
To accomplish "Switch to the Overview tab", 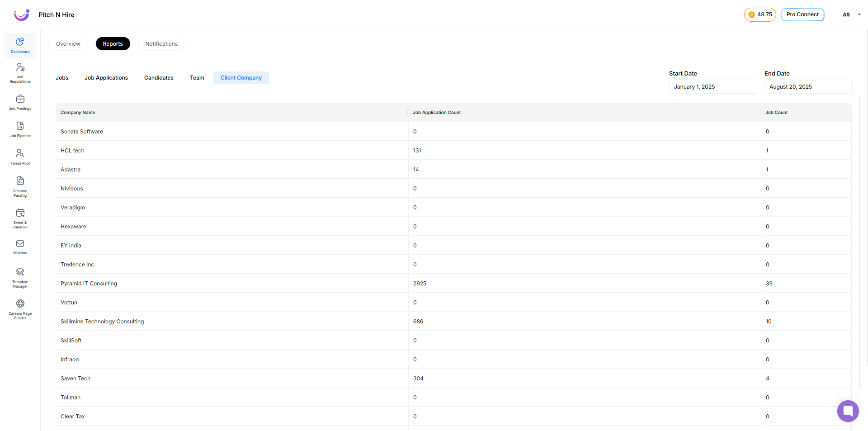I will (x=68, y=44).
